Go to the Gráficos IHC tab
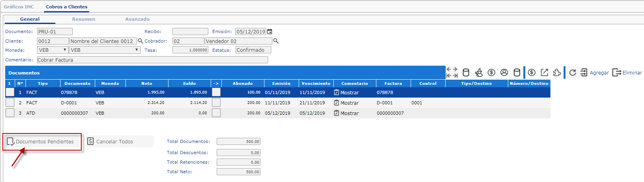Screen dimensions: 644x182 coord(19,7)
